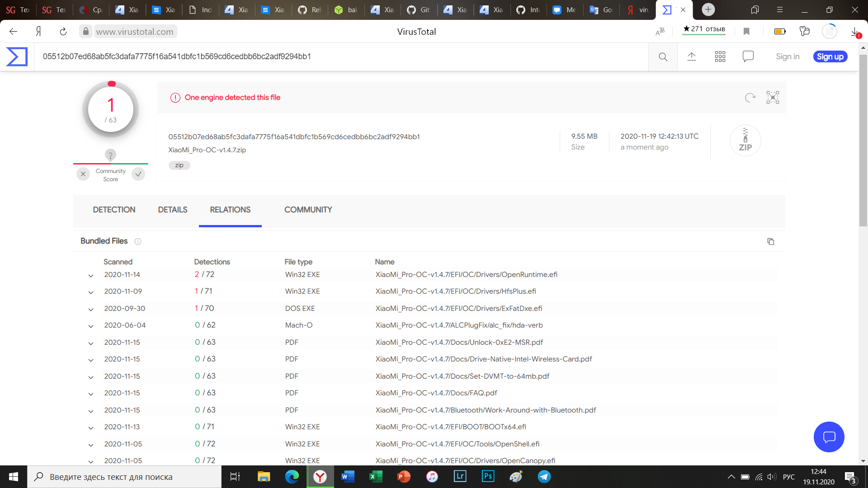Open the COMMUNITY tab
This screenshot has width=868, height=488.
coord(308,210)
